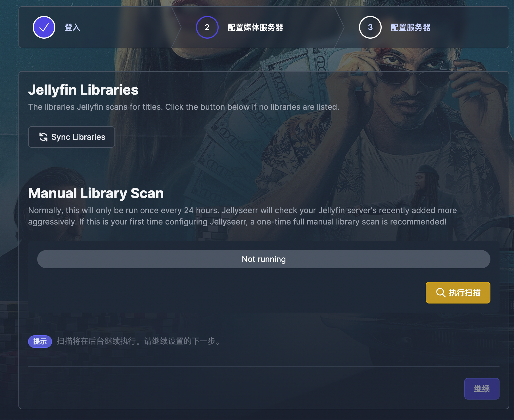Click the checkmark circle on the 登入 step
Viewport: 514px width, 420px height.
pyautogui.click(x=44, y=27)
